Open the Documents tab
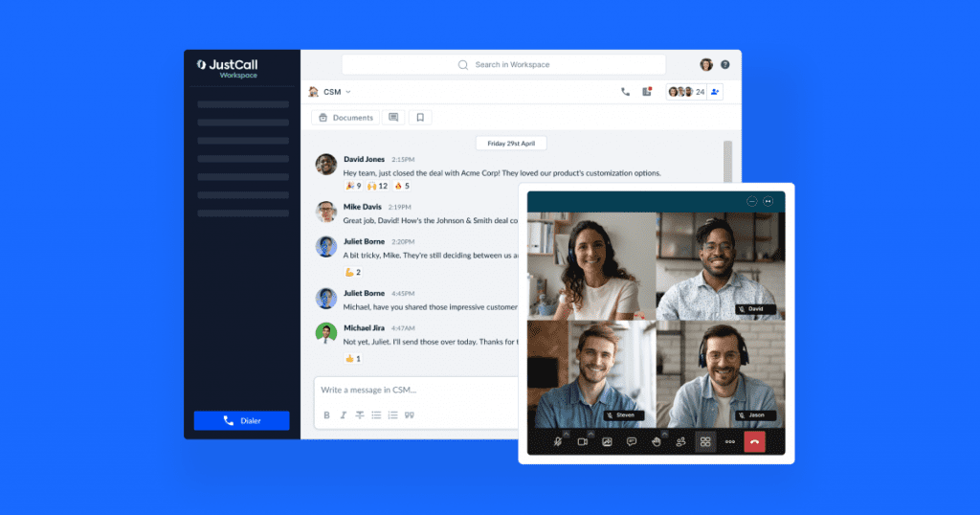The image size is (980, 515). point(345,118)
